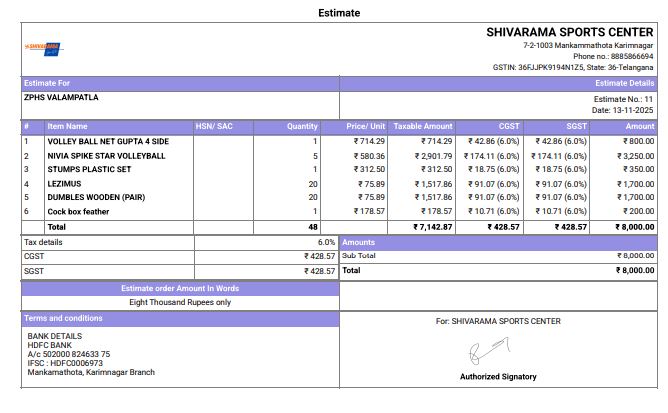Click the Shivarama company logo
668x413 pixels.
(x=42, y=47)
